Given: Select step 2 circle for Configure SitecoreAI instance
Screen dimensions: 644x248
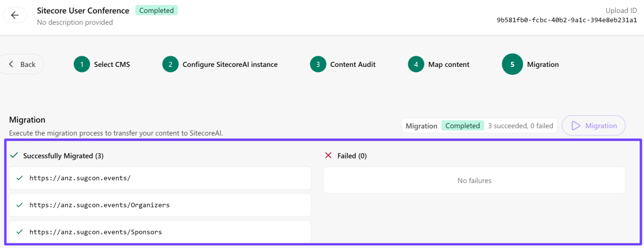Looking at the screenshot, I should click(x=171, y=65).
